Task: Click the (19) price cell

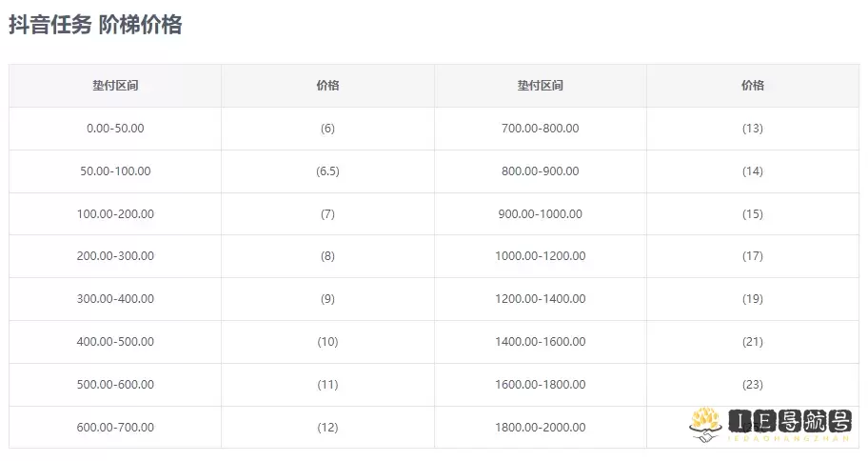Action: point(752,299)
